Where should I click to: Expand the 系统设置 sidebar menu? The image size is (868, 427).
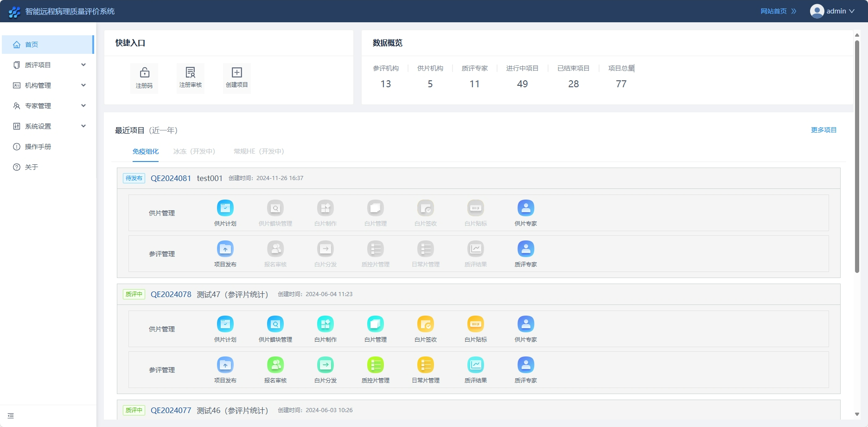[x=48, y=126]
